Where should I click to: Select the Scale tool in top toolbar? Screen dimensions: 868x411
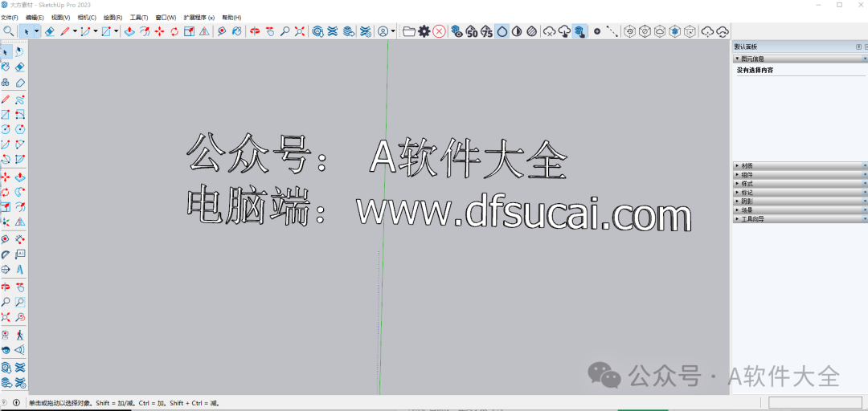(x=190, y=31)
